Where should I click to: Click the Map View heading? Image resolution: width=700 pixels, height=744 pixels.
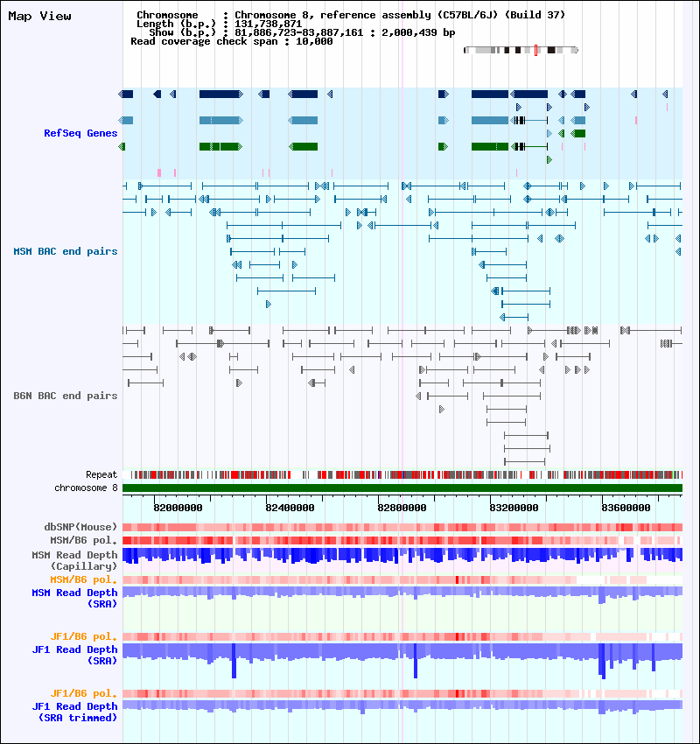[40, 16]
